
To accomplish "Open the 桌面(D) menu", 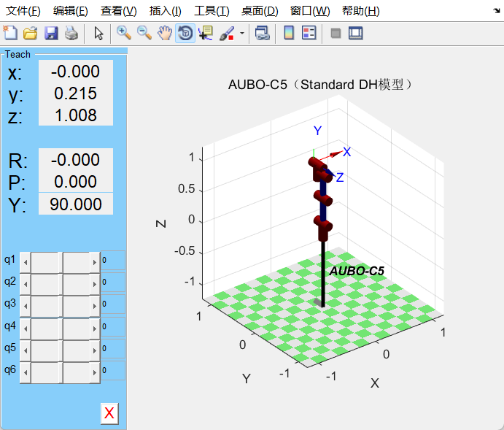I will [x=260, y=11].
